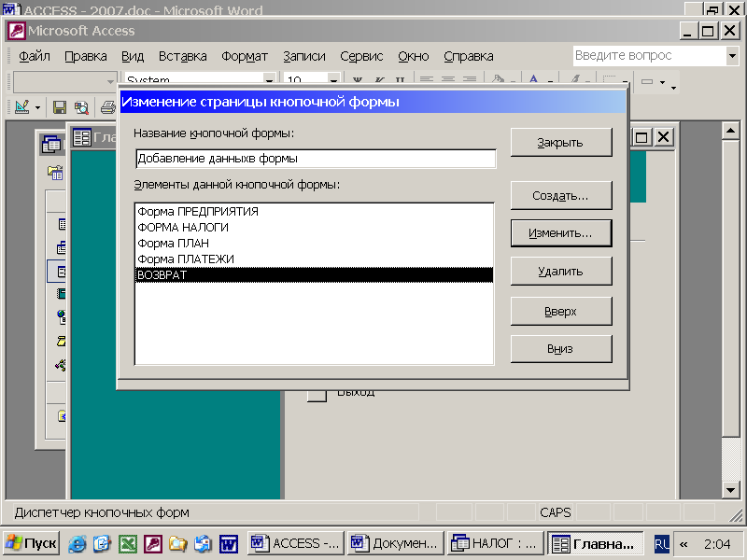The height and width of the screenshot is (560, 747).
Task: Click the Forms object icon in database window
Action: click(62, 272)
